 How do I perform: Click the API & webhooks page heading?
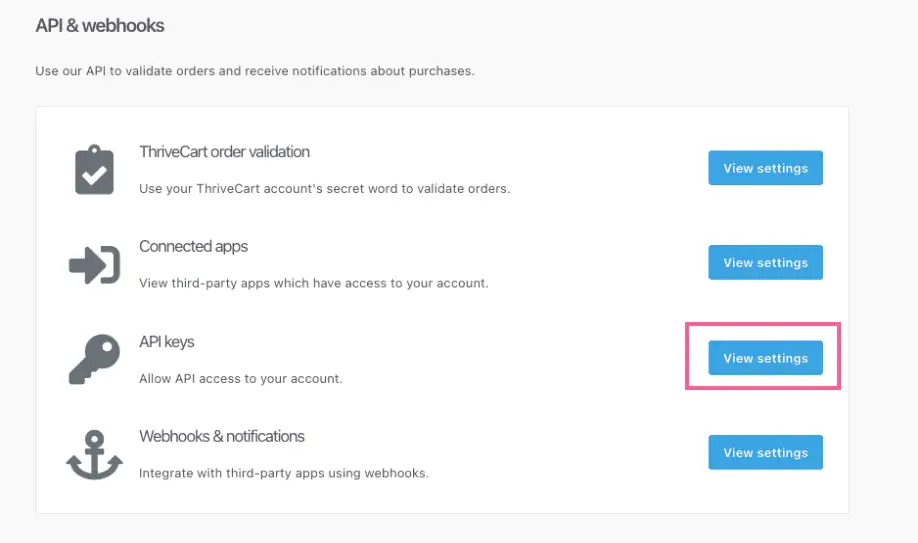[100, 26]
